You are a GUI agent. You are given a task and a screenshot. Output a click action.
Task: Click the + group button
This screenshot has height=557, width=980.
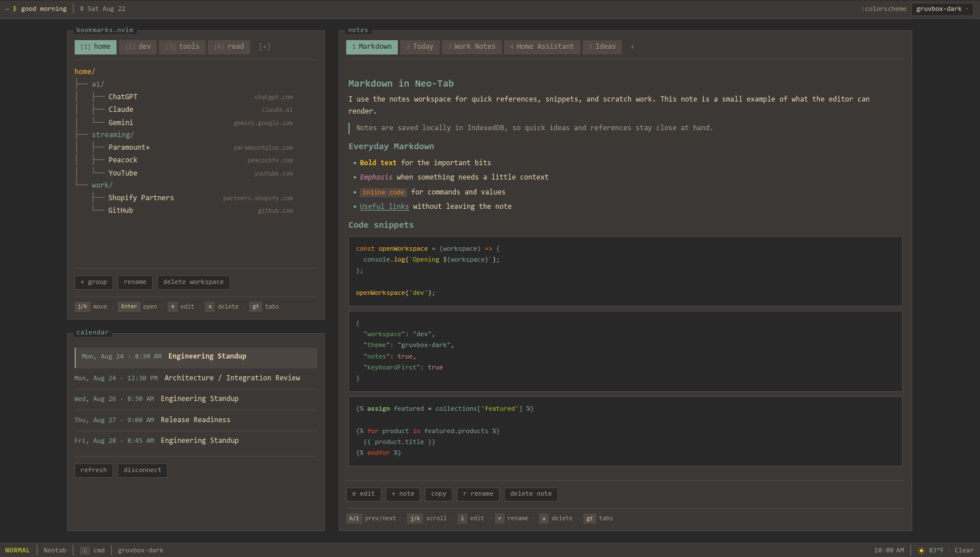[x=94, y=282]
